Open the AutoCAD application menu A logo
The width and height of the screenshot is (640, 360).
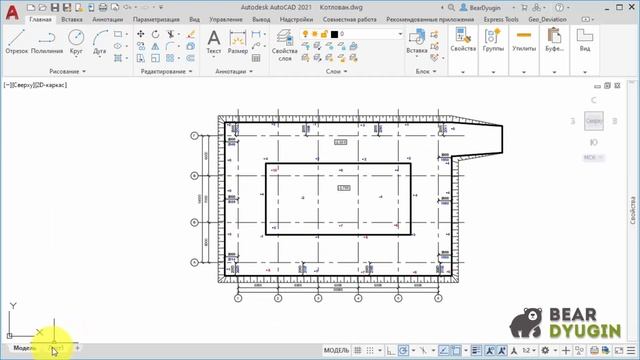12,13
